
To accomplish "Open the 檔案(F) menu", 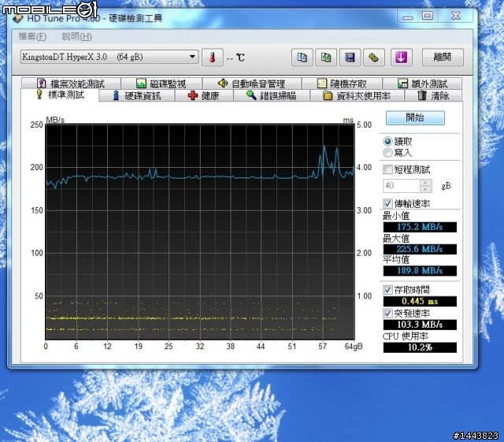I will pyautogui.click(x=32, y=37).
